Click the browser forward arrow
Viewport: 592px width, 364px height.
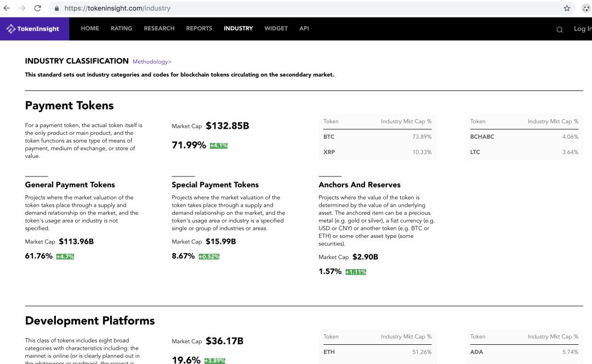[x=22, y=8]
